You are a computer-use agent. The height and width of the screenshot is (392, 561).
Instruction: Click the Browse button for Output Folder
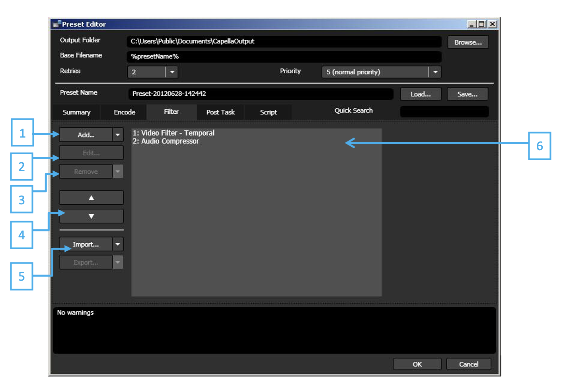(x=468, y=42)
